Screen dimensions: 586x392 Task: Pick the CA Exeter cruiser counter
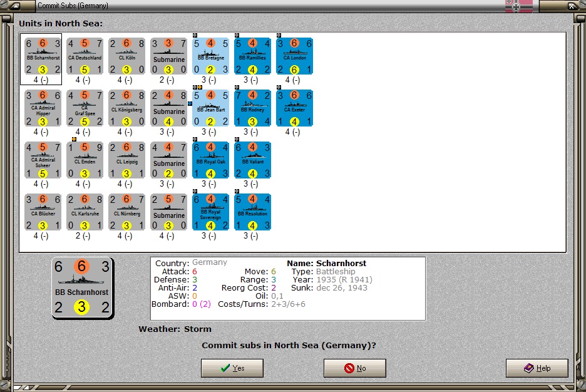294,108
